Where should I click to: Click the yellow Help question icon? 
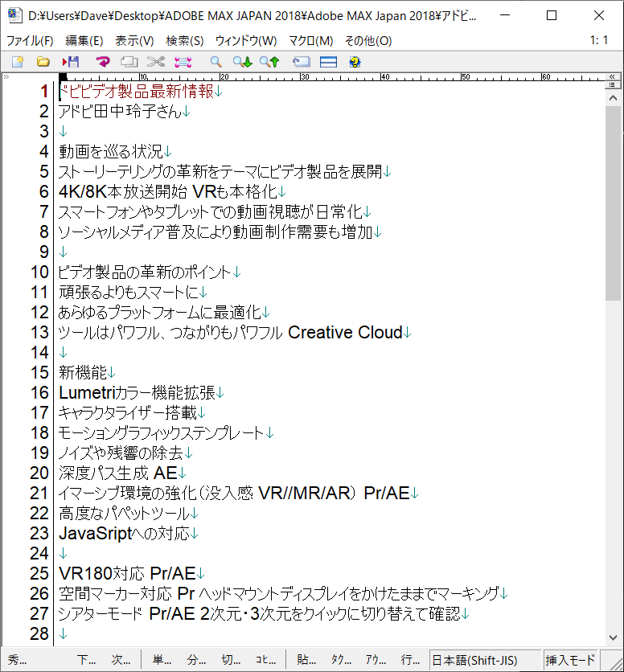tap(355, 62)
